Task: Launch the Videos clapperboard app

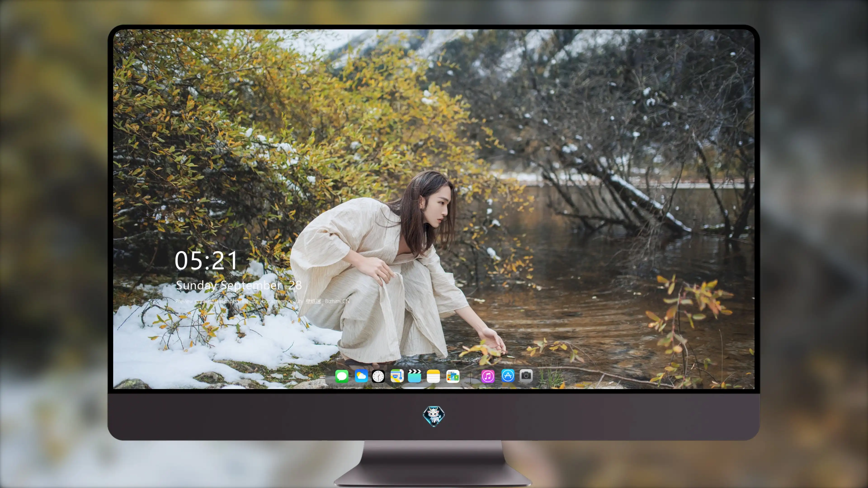Action: (415, 376)
